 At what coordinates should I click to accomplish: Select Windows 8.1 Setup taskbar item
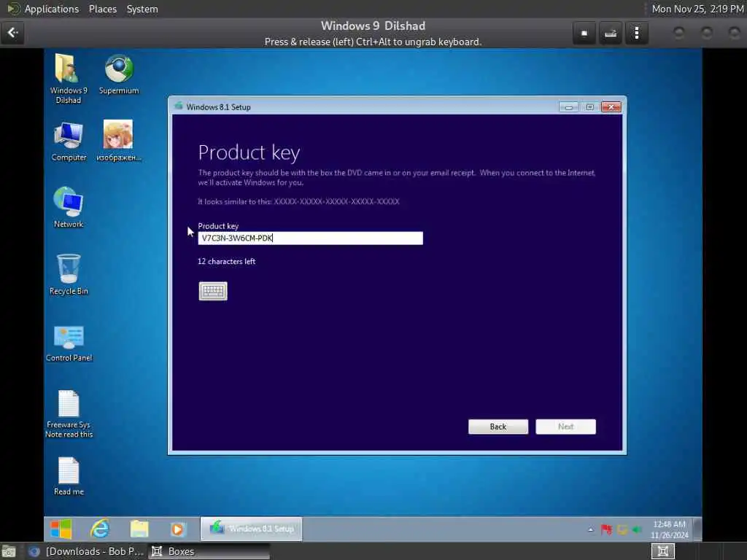click(x=251, y=529)
